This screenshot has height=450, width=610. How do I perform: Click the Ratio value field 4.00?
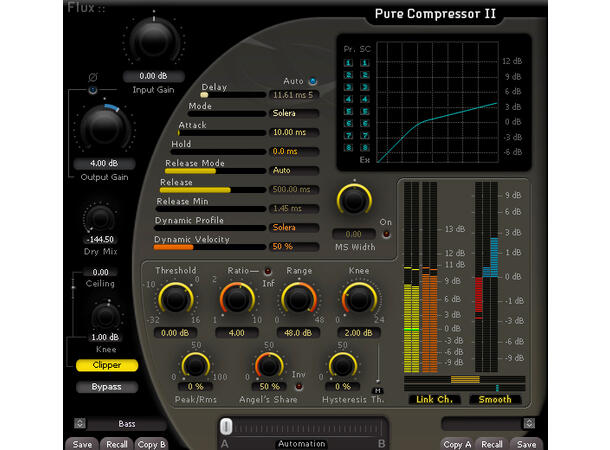(237, 333)
